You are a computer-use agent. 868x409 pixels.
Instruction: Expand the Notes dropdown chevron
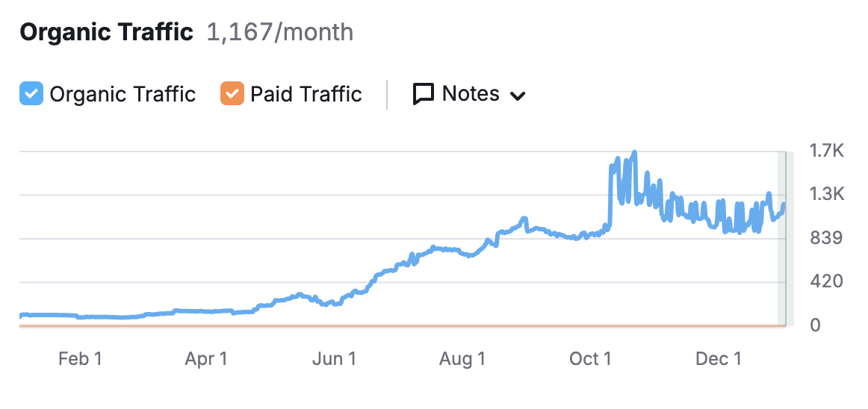tap(517, 96)
